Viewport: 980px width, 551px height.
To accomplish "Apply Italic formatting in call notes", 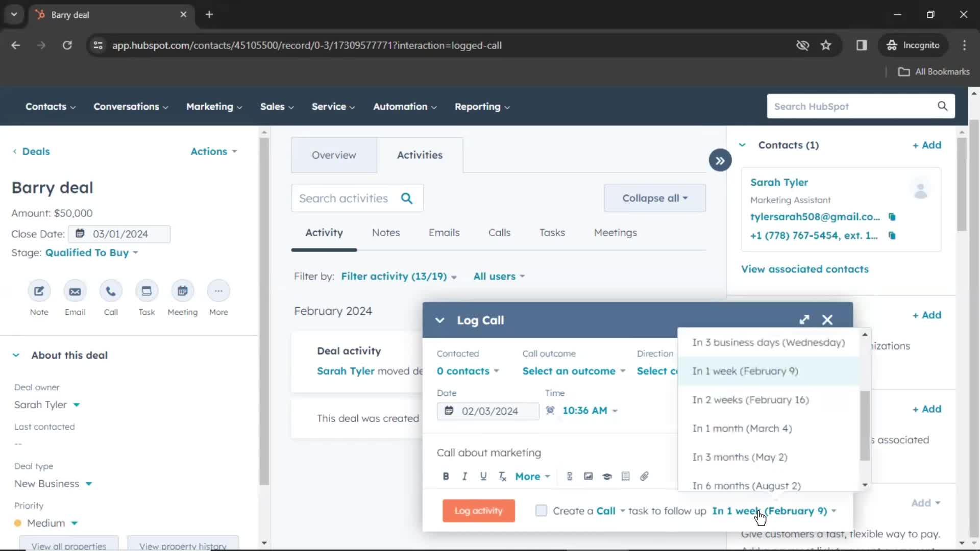I will pyautogui.click(x=464, y=476).
